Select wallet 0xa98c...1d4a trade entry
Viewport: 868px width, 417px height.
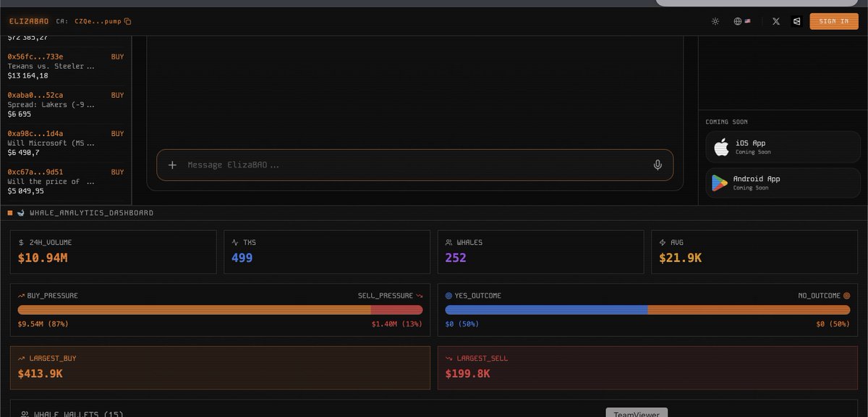click(x=66, y=143)
